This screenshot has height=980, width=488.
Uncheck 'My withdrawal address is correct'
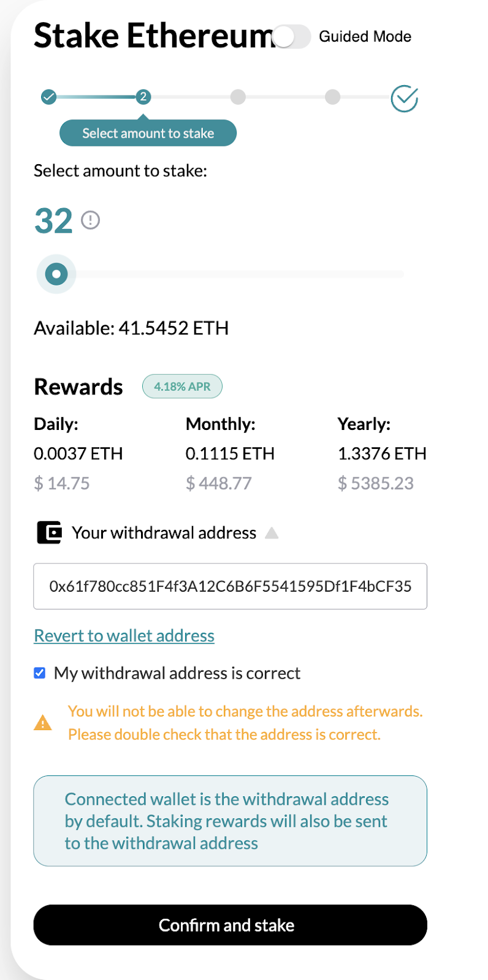(x=39, y=673)
